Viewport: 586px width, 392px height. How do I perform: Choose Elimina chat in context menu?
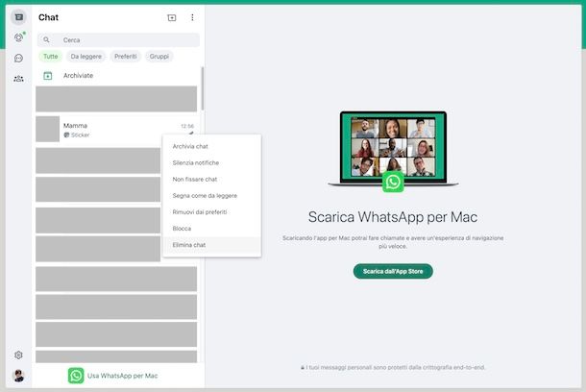tap(212, 245)
